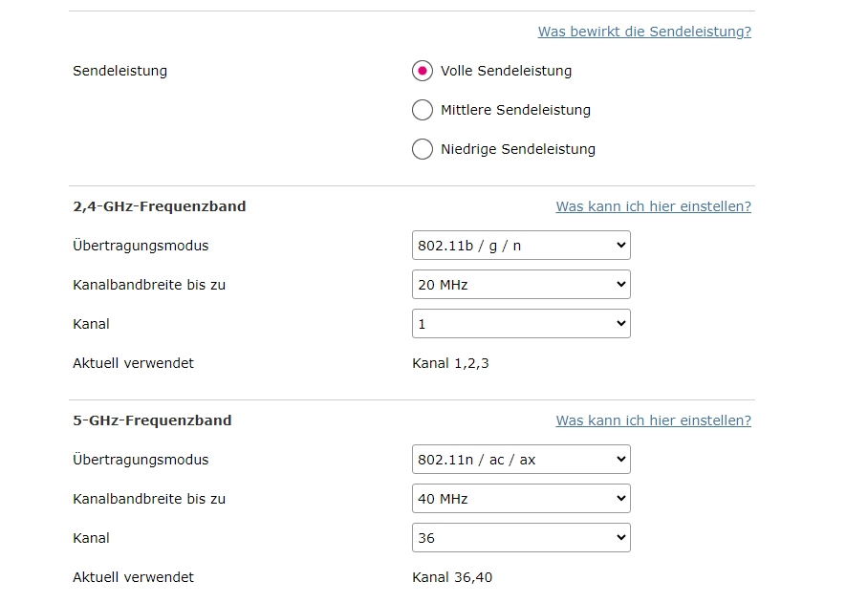Expand the 2,4-GHz Kanal dropdown showing 1
The width and height of the screenshot is (868, 603).
coord(521,324)
